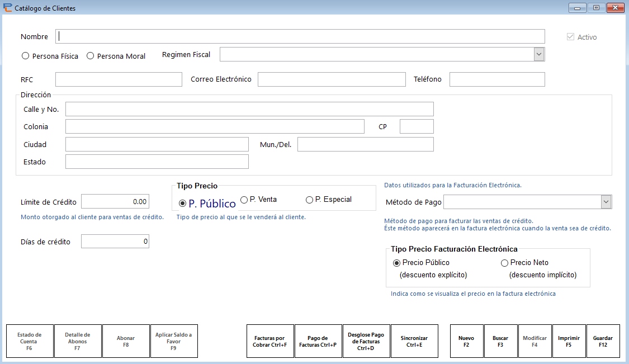Open the Regimen Fiscal dropdown
The image size is (629, 364).
tap(539, 54)
